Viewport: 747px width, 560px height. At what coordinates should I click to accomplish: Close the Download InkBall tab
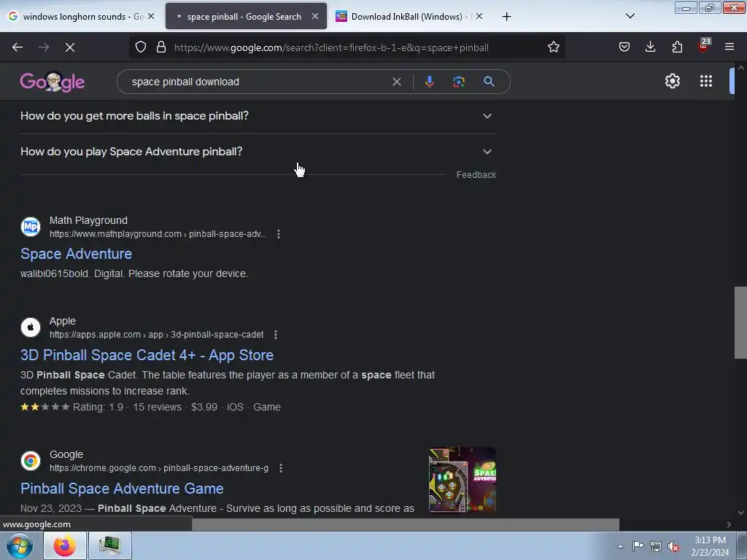click(479, 16)
